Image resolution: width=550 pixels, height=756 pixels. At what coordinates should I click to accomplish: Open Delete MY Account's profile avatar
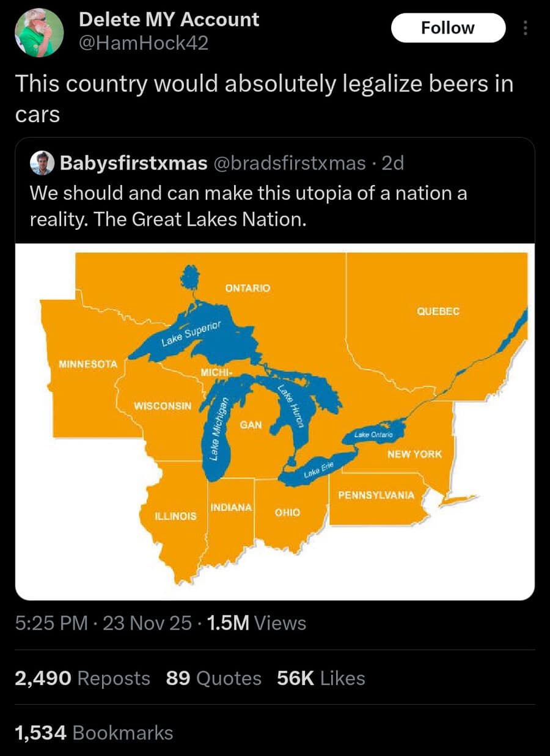pos(39,33)
